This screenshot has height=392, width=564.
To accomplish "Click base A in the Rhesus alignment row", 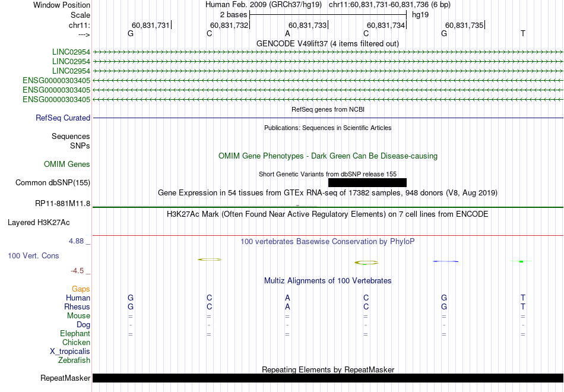I will click(287, 306).
